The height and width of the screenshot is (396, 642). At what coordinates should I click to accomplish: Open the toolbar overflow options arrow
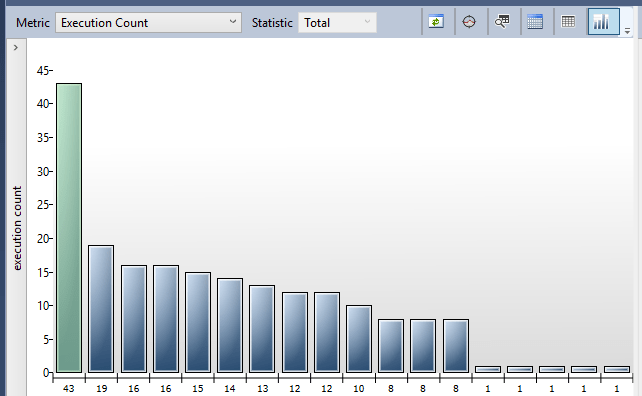click(627, 30)
